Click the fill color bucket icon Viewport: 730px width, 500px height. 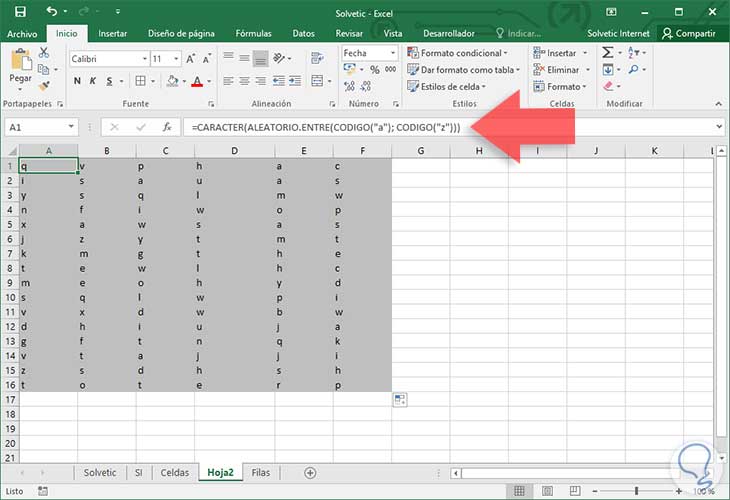point(173,81)
